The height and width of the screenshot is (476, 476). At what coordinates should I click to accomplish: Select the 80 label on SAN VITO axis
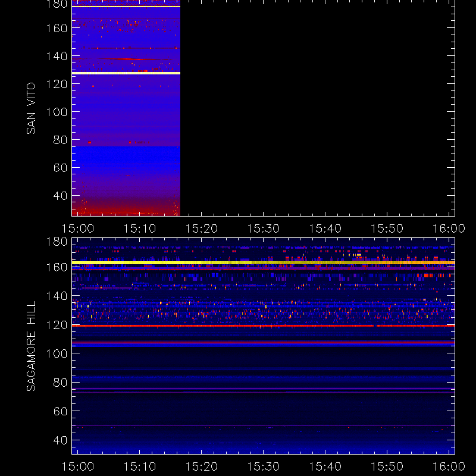[x=60, y=140]
